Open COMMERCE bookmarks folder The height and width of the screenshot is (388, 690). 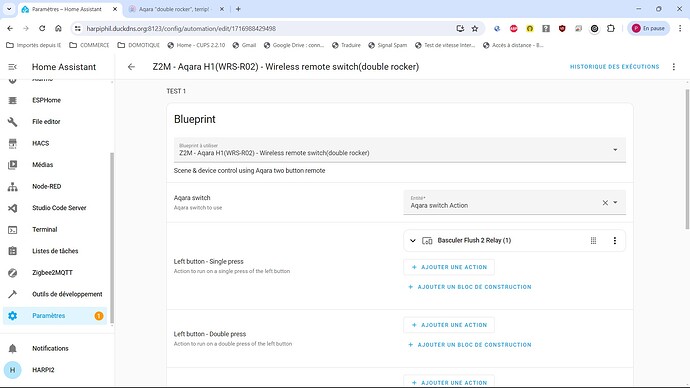pyautogui.click(x=89, y=45)
